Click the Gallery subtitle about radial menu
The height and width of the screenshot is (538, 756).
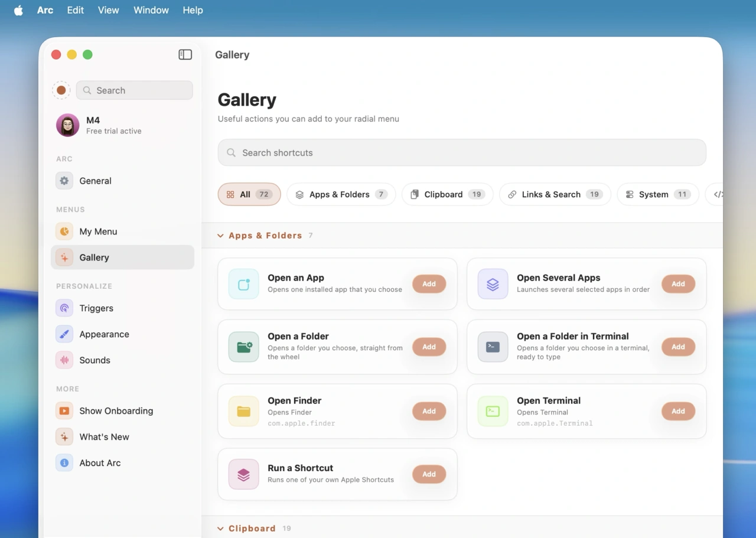pyautogui.click(x=308, y=119)
